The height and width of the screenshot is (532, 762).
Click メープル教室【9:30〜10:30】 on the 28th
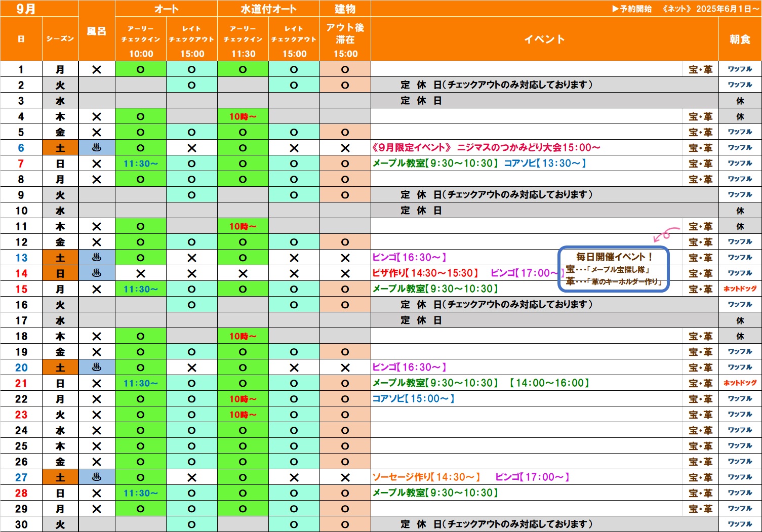click(x=436, y=493)
